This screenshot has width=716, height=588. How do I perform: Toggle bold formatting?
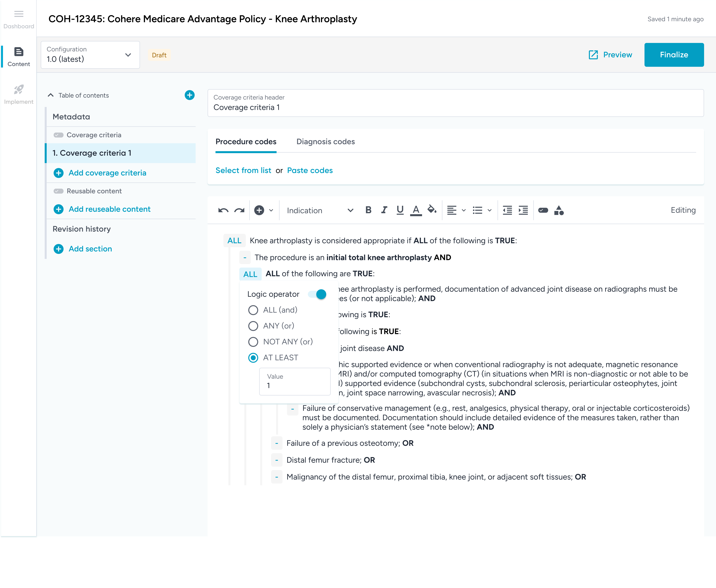(369, 210)
